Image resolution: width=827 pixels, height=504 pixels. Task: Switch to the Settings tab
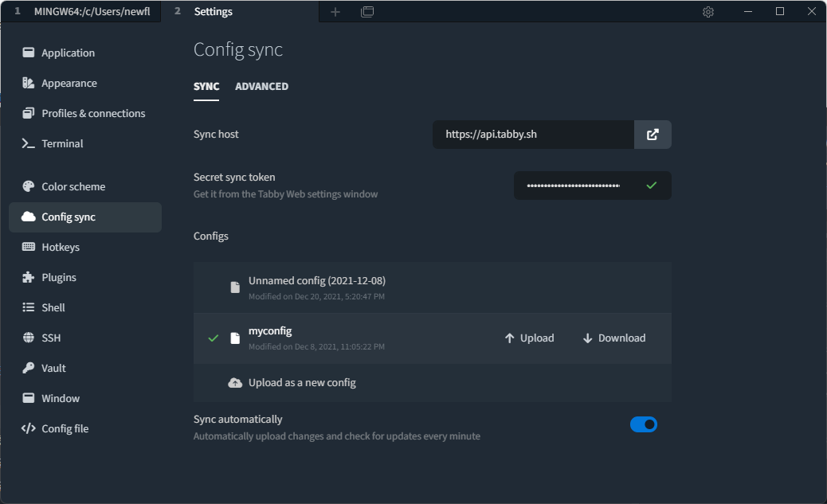pyautogui.click(x=240, y=12)
